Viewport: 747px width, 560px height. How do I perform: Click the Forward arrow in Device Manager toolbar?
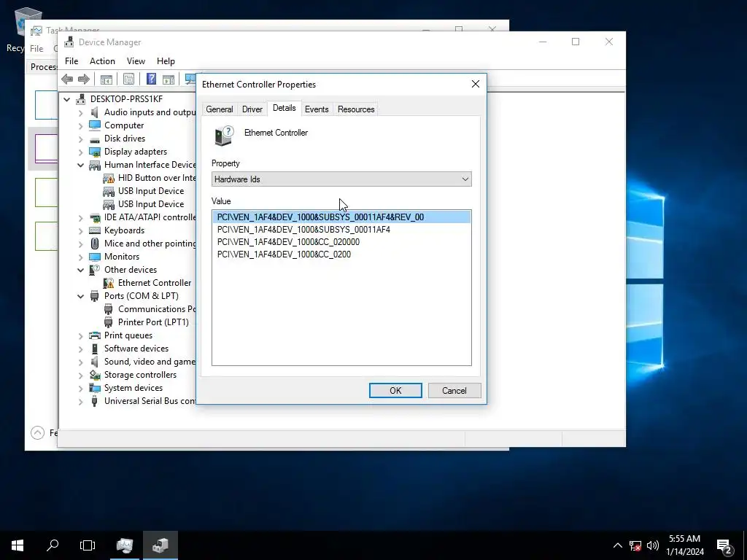84,79
